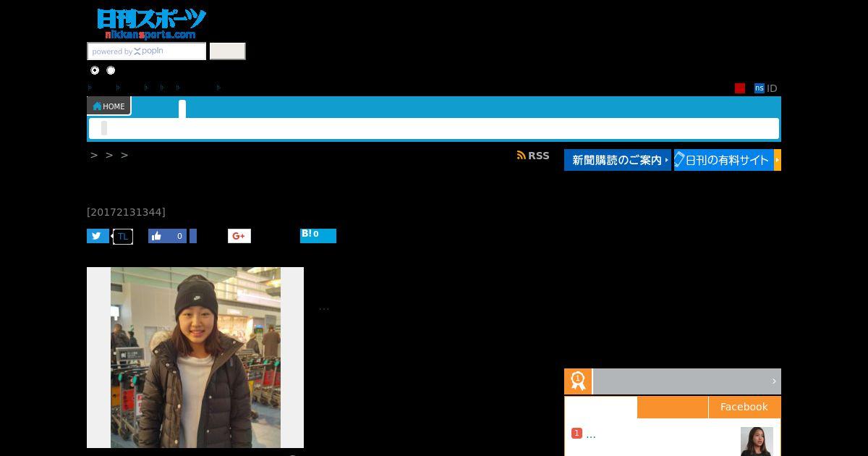This screenshot has width=868, height=456.
Task: Click the orange RSS feed icon
Action: click(x=521, y=156)
